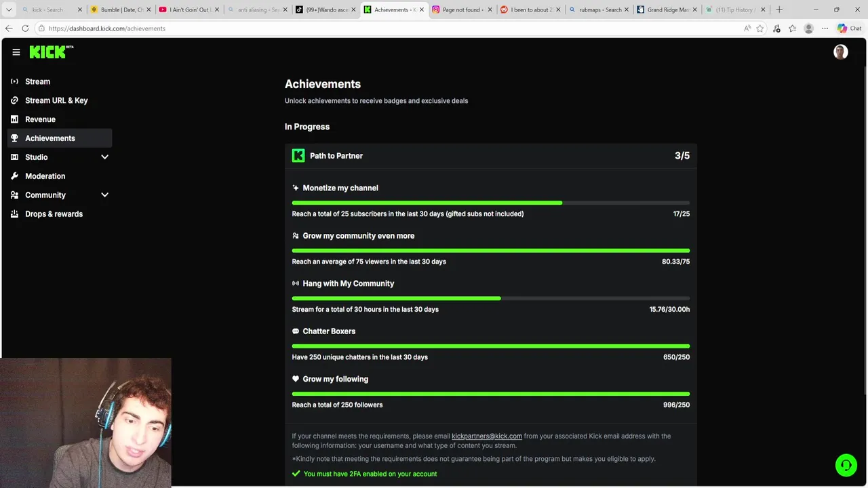The height and width of the screenshot is (488, 868).
Task: Click the kickpartners@kick.com email link
Action: pos(487,436)
